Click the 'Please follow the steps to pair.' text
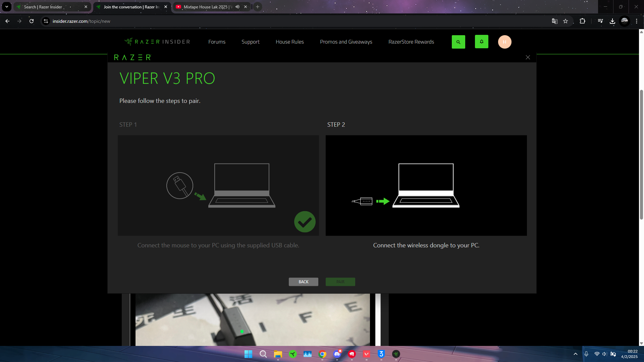This screenshot has width=644, height=362. click(160, 101)
